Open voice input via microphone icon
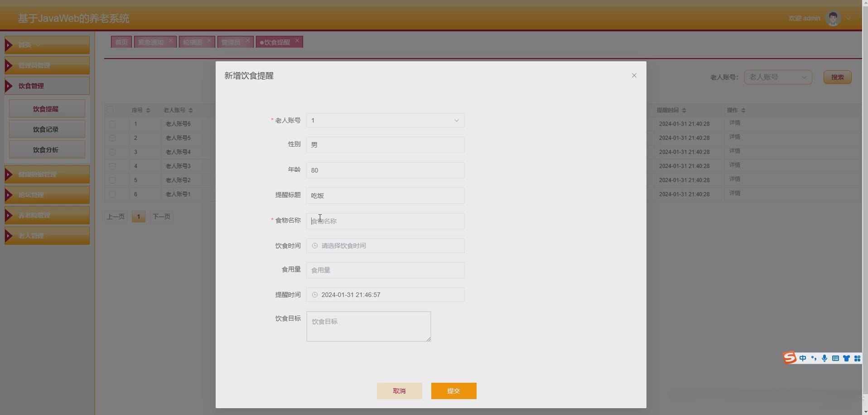This screenshot has width=868, height=415. (825, 358)
